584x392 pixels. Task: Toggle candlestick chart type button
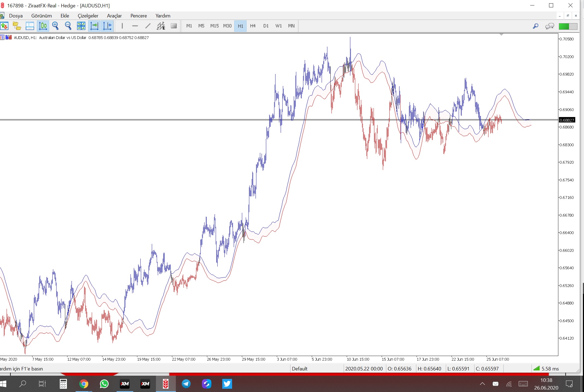coord(43,26)
